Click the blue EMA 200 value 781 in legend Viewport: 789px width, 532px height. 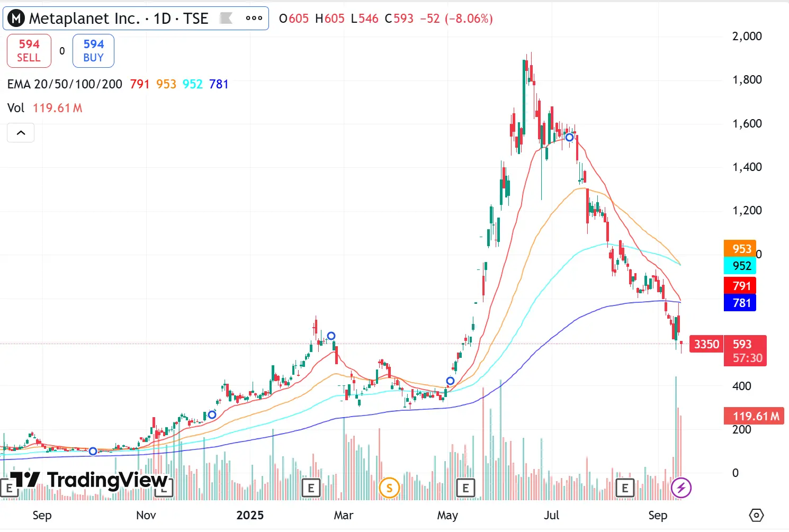click(219, 84)
